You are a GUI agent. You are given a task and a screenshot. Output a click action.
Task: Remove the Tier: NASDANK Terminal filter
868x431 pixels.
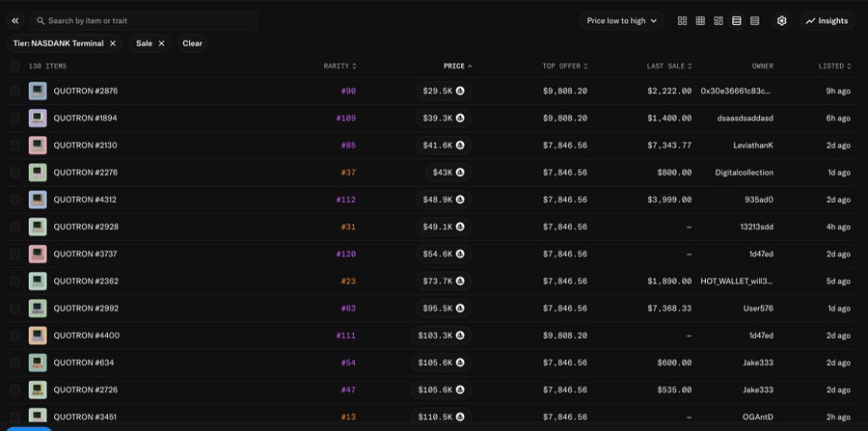click(x=113, y=43)
